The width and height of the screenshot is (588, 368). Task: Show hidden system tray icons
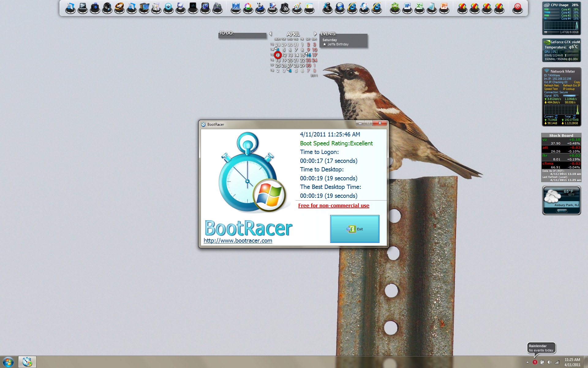coord(527,362)
